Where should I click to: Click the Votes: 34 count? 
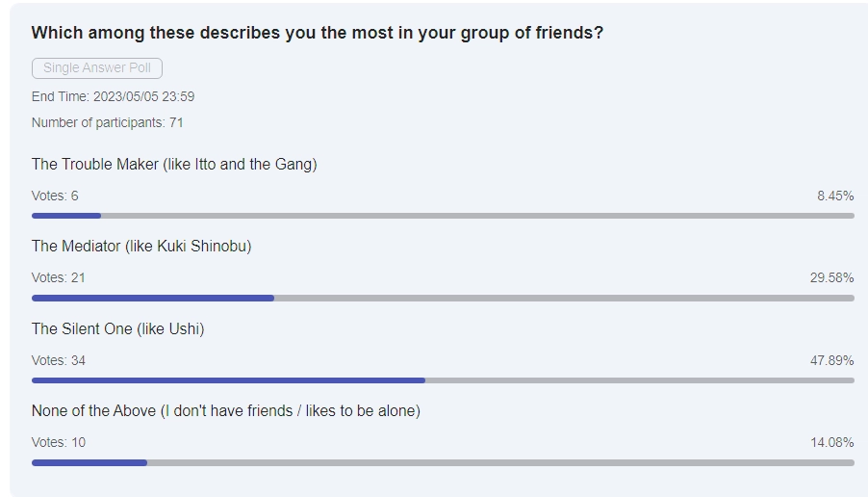pos(59,360)
